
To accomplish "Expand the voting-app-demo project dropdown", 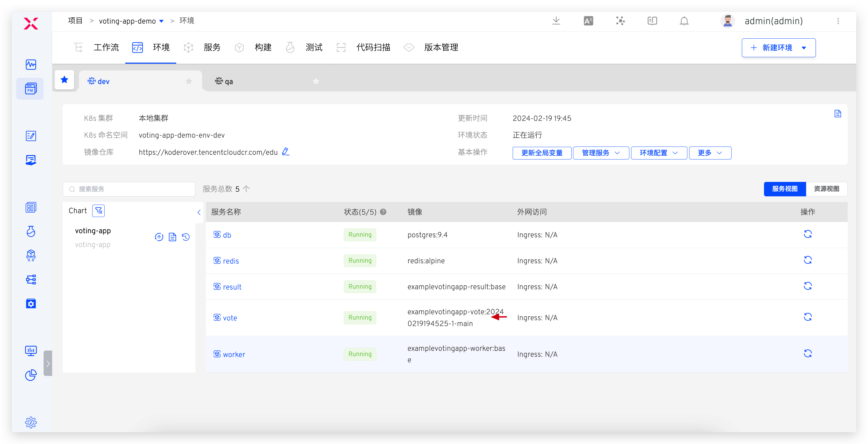I will 161,21.
